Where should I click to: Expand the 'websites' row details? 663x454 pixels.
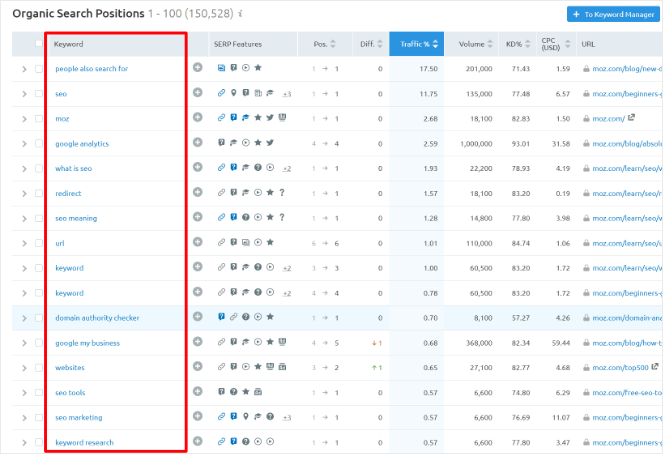pyautogui.click(x=24, y=368)
